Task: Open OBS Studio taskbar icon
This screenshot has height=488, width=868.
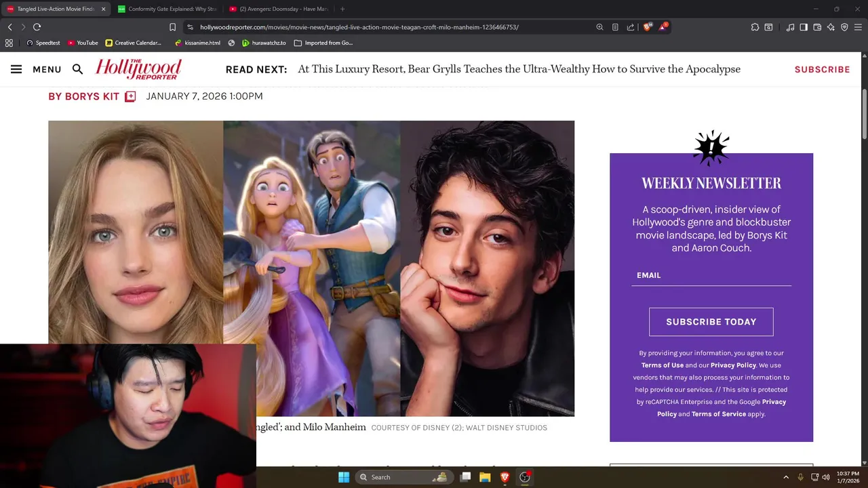Action: pos(524,477)
